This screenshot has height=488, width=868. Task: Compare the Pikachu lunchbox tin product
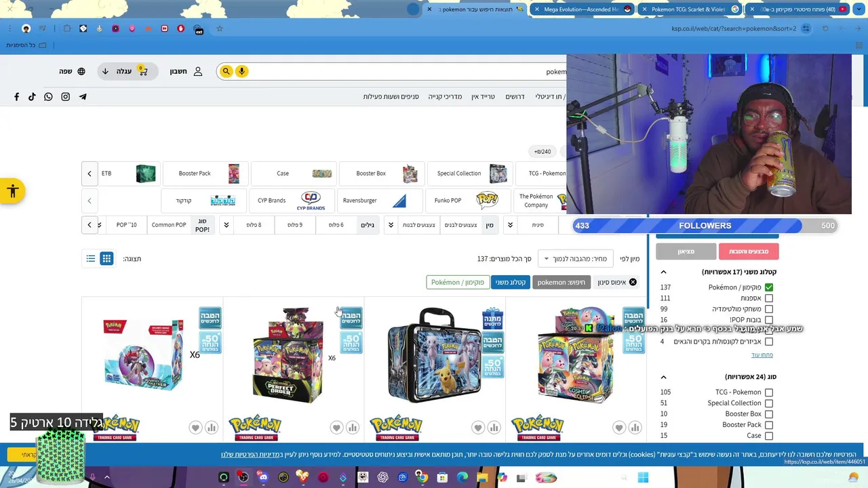pos(494,428)
